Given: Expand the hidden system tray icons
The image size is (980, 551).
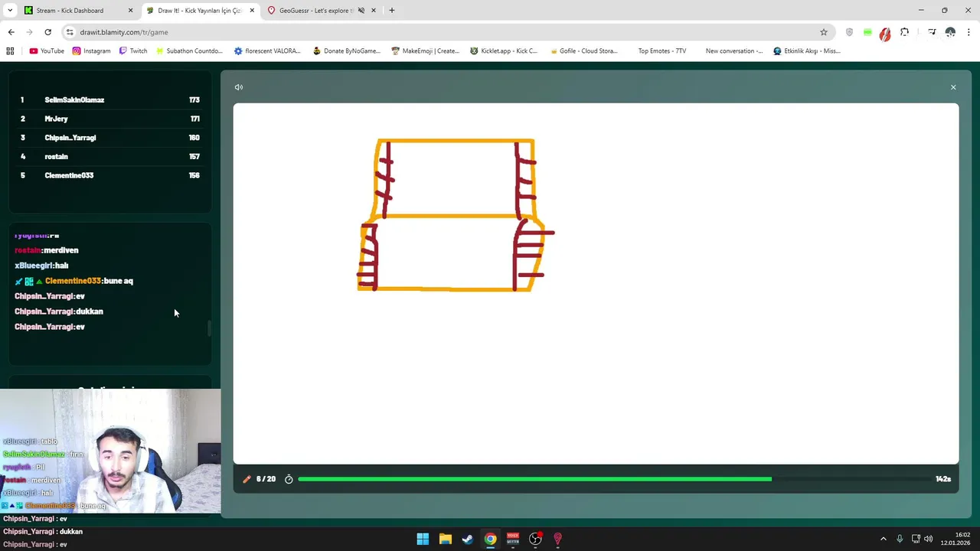Looking at the screenshot, I should click(883, 539).
